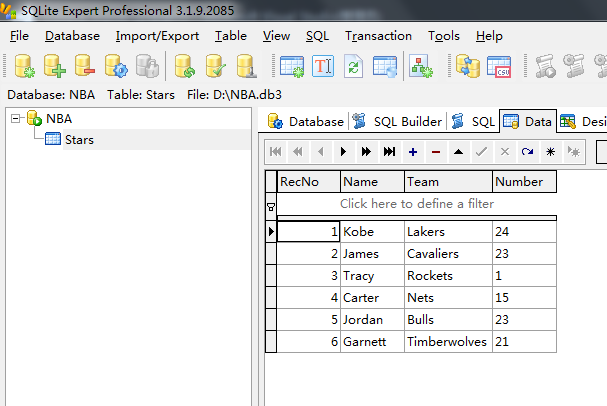Select NBA database in tree

coord(59,118)
